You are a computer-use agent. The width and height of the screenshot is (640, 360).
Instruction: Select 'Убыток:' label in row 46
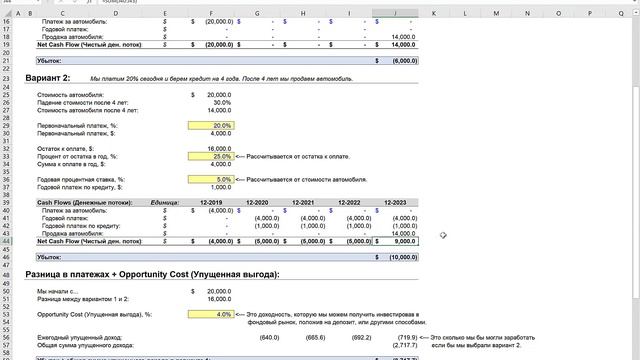[49, 257]
